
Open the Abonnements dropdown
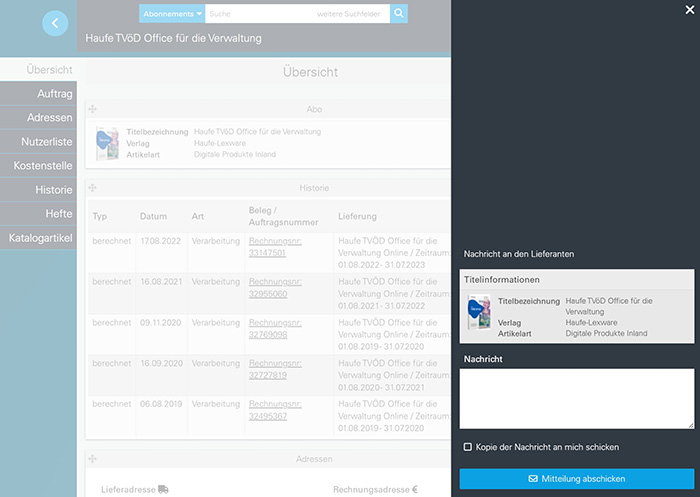click(x=172, y=14)
